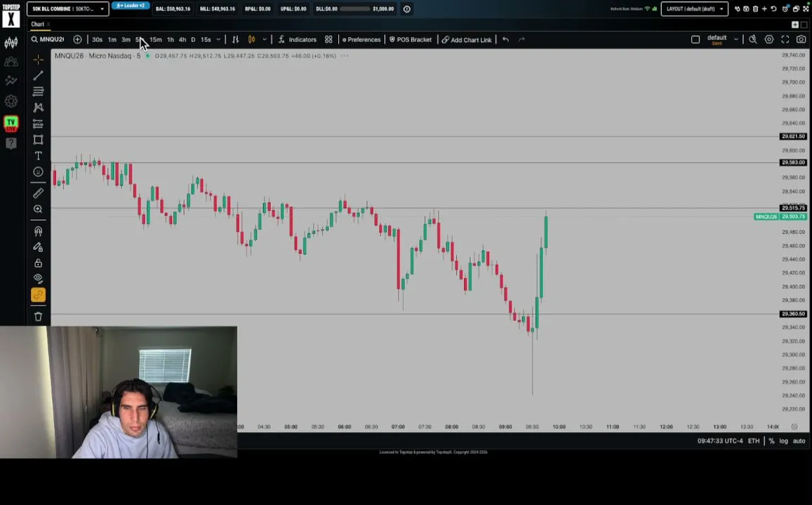
Task: Select the 30s timeframe
Action: 97,40
